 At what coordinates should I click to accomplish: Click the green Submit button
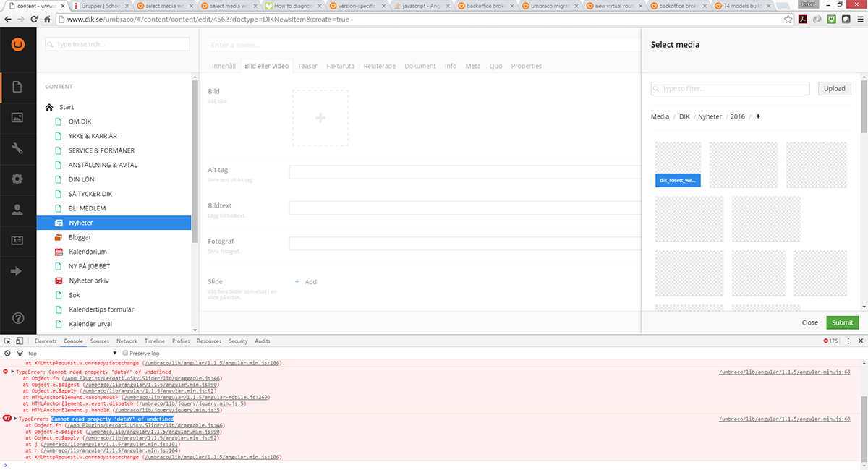(842, 322)
